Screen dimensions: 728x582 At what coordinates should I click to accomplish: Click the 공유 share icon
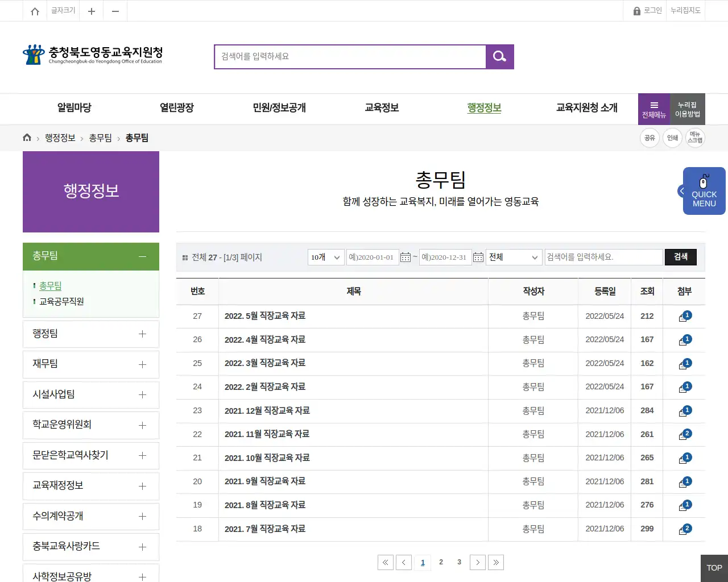pos(650,138)
